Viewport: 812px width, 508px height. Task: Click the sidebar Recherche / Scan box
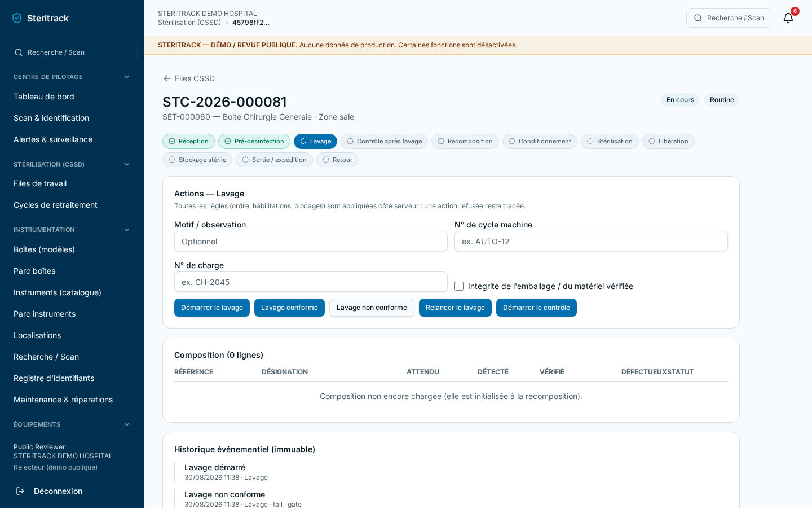[72, 52]
